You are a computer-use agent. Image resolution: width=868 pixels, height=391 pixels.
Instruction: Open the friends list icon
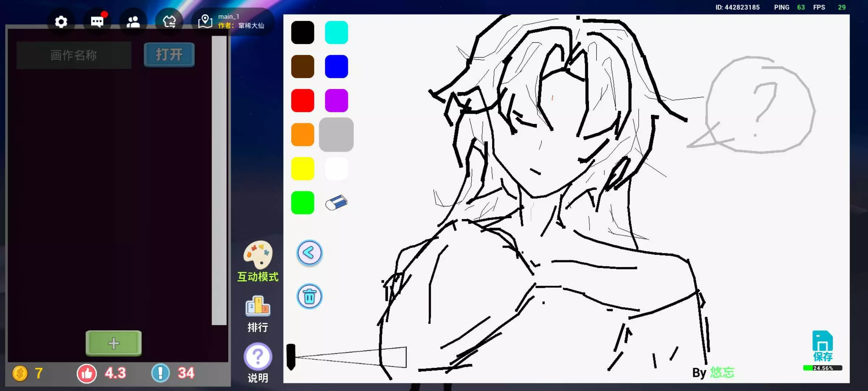click(x=133, y=22)
